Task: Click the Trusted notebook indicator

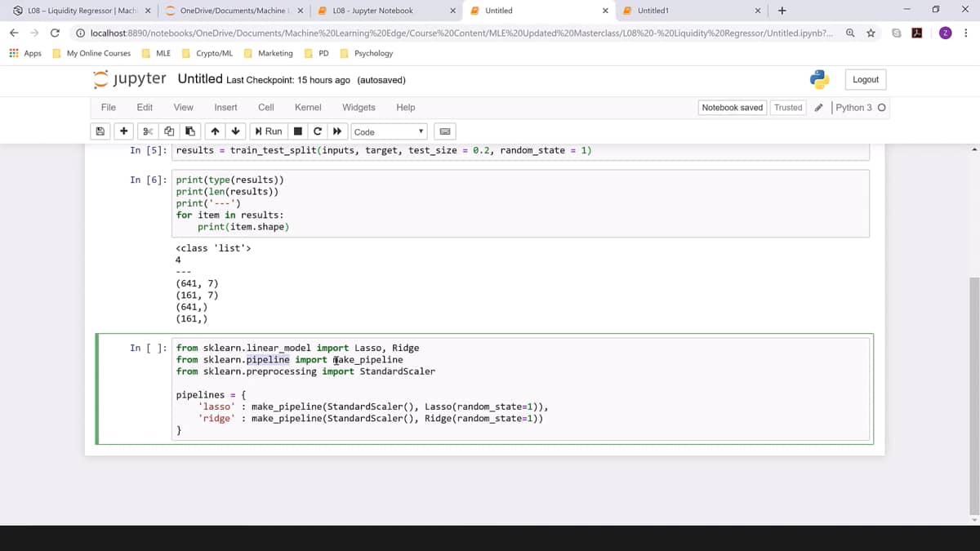Action: (788, 107)
